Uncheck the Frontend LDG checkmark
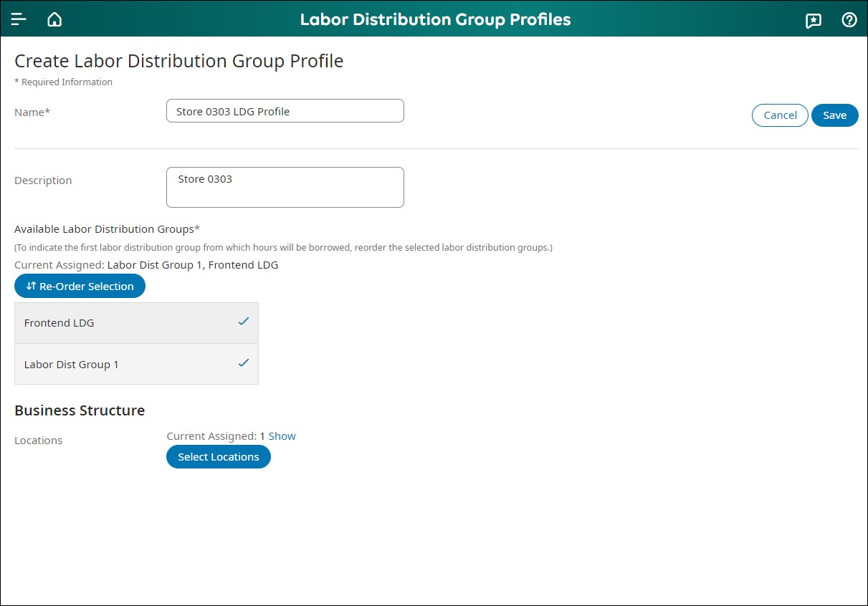Screen dimensions: 868x606 pyautogui.click(x=244, y=322)
